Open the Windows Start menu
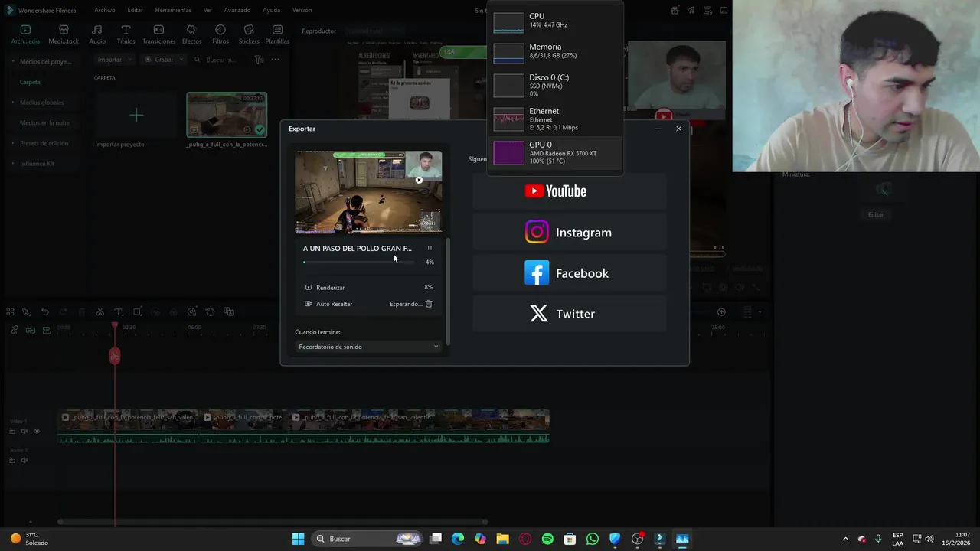 299,539
